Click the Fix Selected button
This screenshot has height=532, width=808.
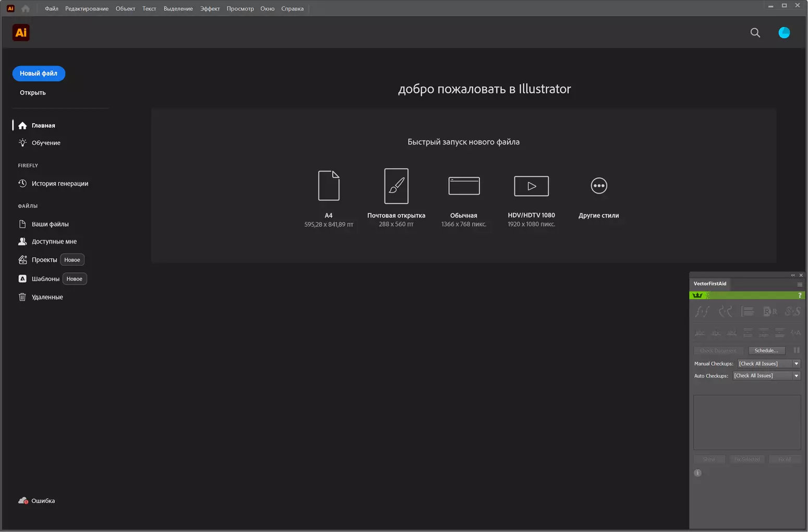(746, 460)
